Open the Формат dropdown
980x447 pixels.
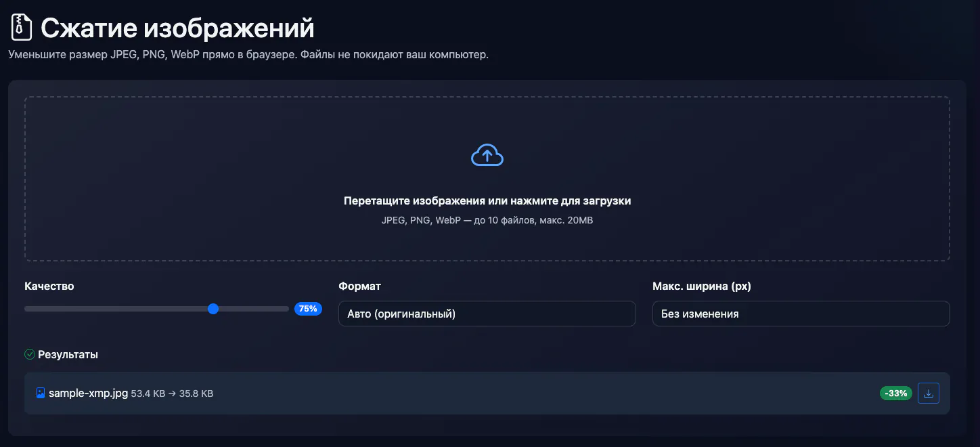[487, 314]
